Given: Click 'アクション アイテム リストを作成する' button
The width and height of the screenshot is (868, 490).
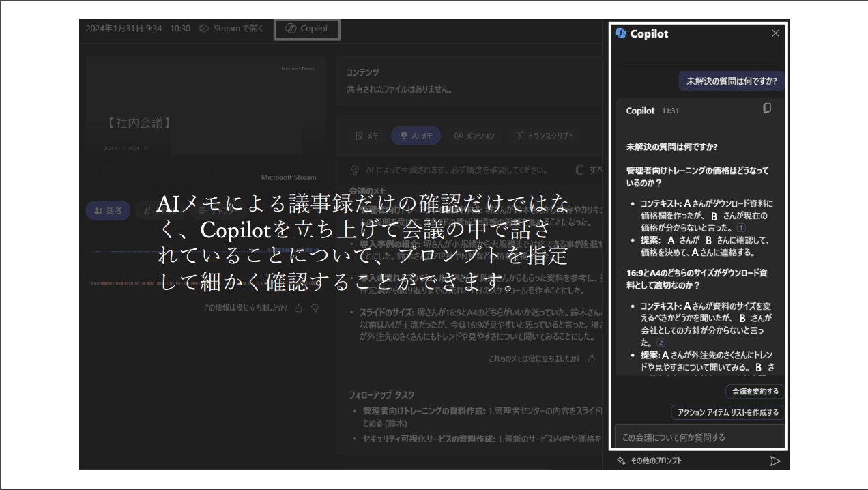Looking at the screenshot, I should pyautogui.click(x=727, y=412).
